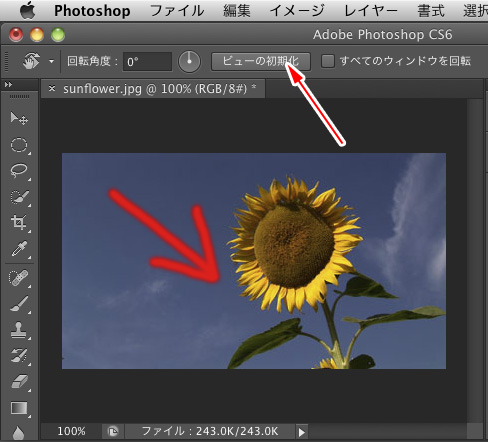This screenshot has width=488, height=442.
Task: Select the Eraser tool
Action: click(x=19, y=382)
